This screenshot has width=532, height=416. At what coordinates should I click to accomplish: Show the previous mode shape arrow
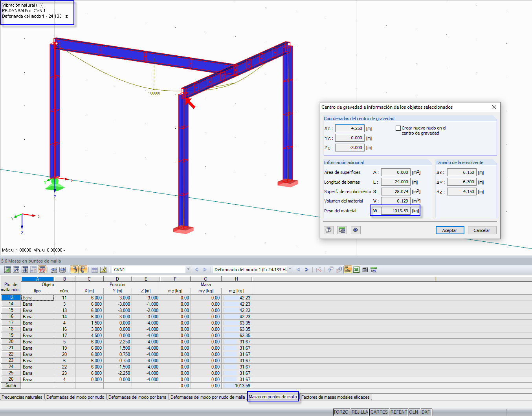pyautogui.click(x=299, y=270)
